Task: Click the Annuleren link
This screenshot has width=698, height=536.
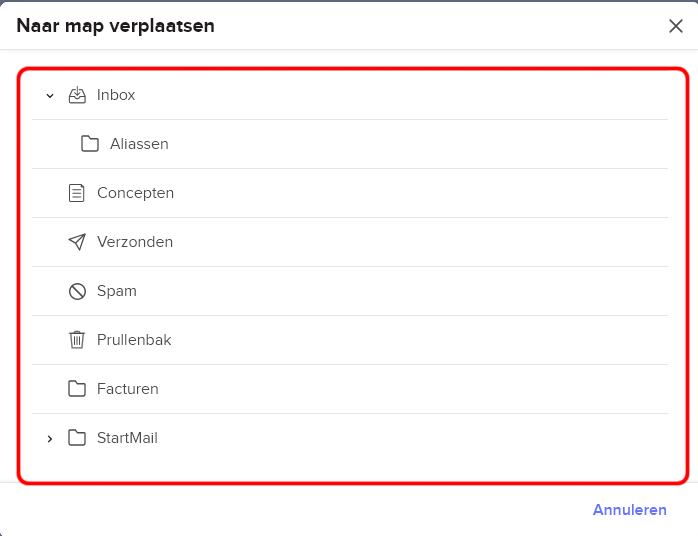Action: click(629, 510)
